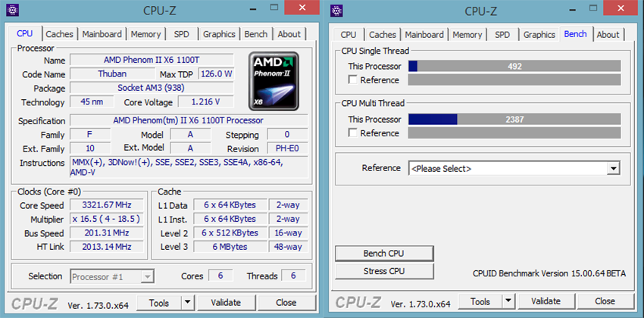Click the Instructions field text
The width and height of the screenshot is (644, 318).
pos(189,167)
